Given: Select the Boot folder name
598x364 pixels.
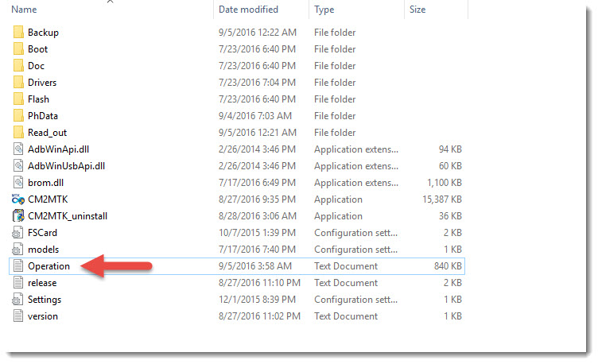Looking at the screenshot, I should pyautogui.click(x=37, y=49).
